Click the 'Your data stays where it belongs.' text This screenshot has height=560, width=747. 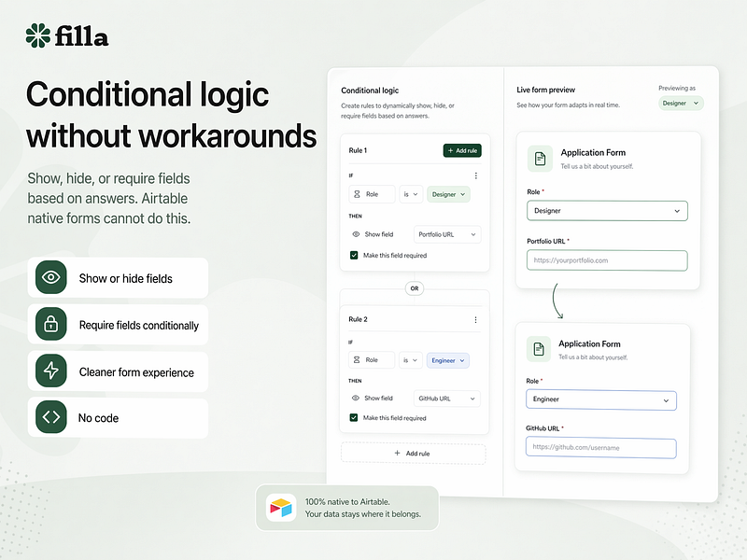pos(363,514)
